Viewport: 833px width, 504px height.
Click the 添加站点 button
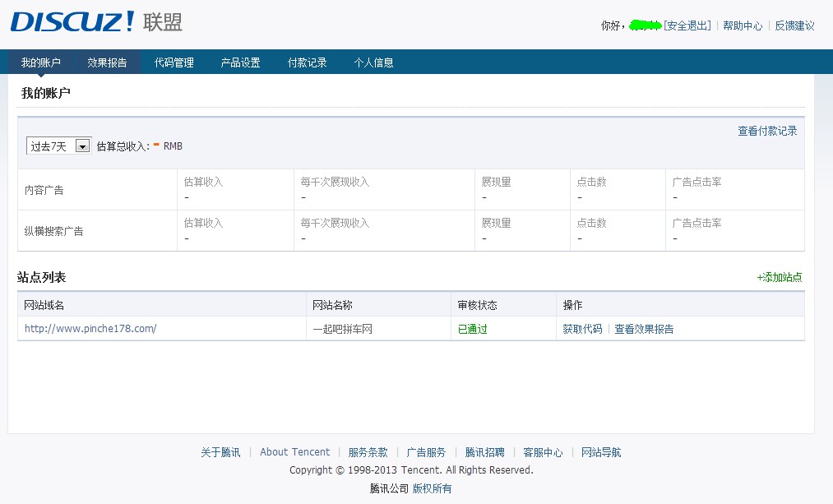tap(780, 277)
